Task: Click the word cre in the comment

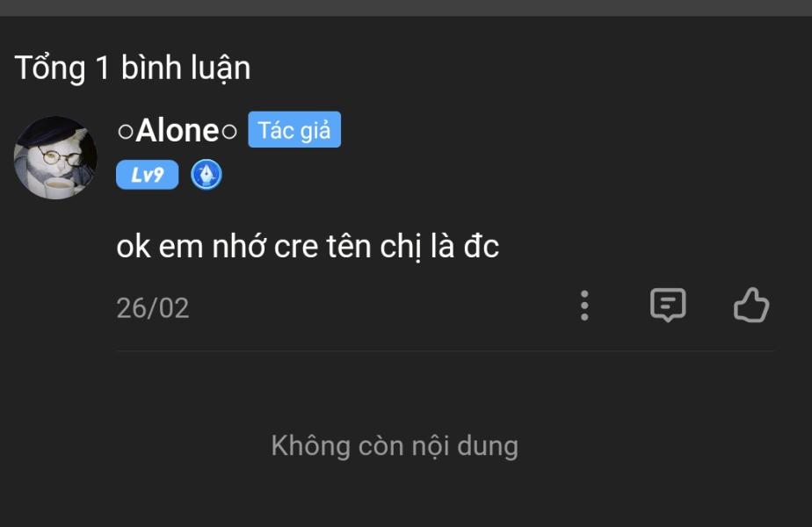Action: (295, 248)
